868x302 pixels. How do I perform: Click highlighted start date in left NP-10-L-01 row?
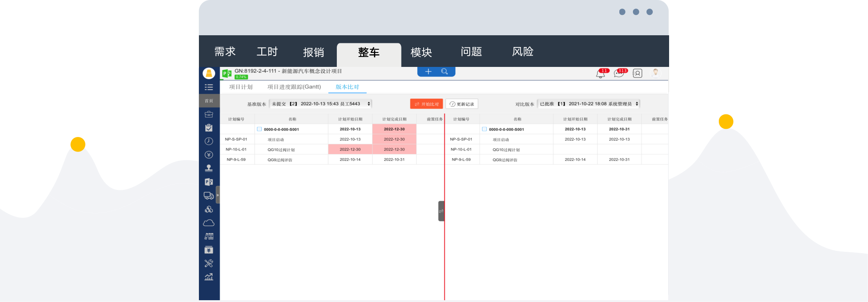(x=350, y=149)
